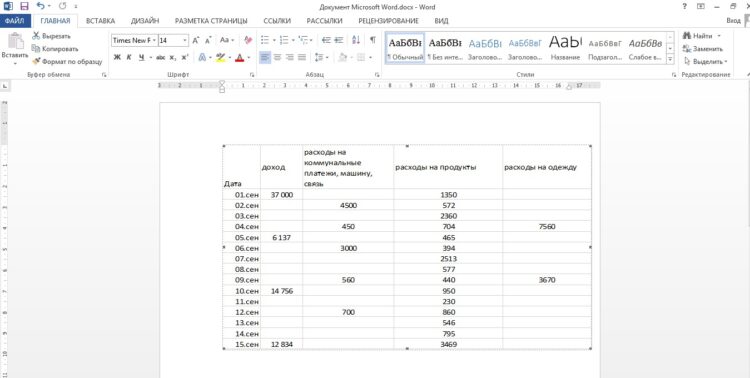Switch to the ДИЗАЙН tab
The height and width of the screenshot is (378, 750).
click(x=145, y=21)
